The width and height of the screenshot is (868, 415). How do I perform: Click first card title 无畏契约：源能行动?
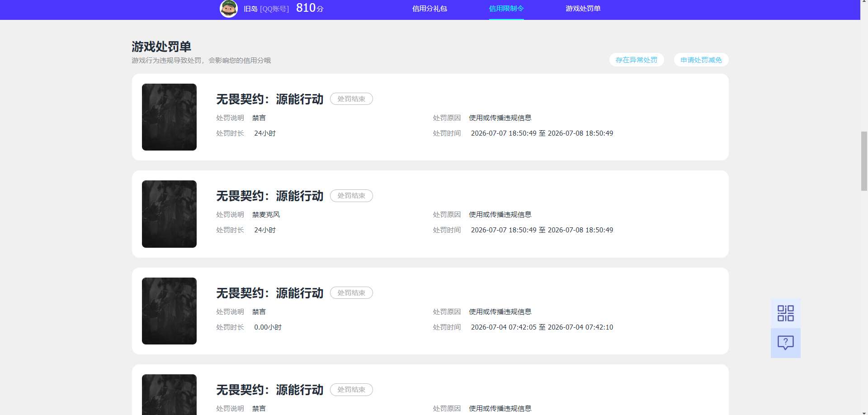(x=270, y=99)
